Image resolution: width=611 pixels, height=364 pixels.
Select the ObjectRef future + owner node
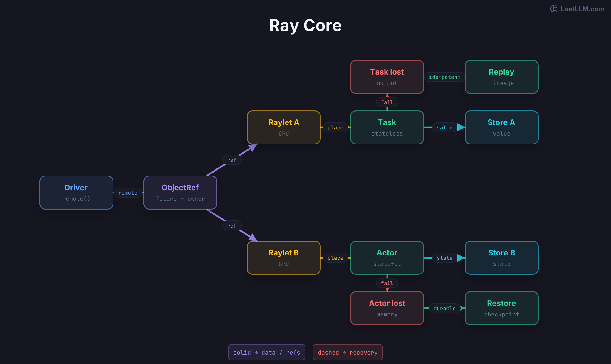[180, 193]
